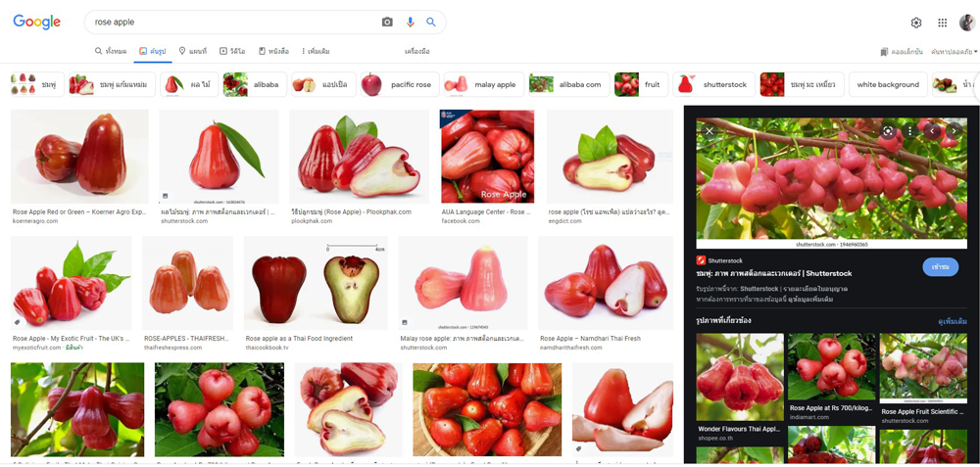
Task: Open Koerner Agro rose apple thumbnail
Action: pos(79,157)
